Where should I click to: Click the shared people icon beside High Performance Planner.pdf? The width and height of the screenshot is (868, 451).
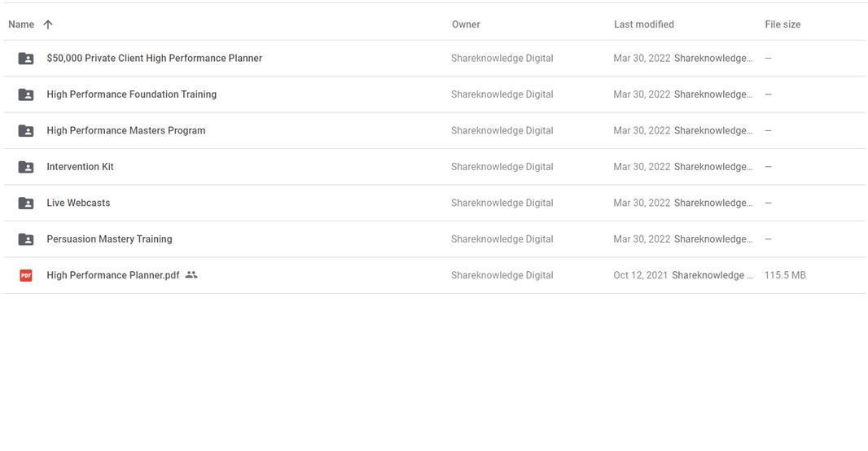[191, 275]
